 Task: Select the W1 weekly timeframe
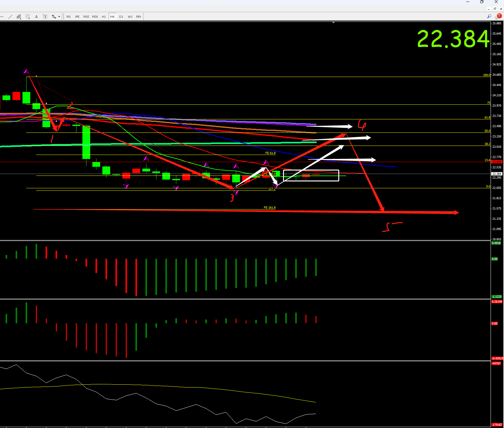(130, 17)
